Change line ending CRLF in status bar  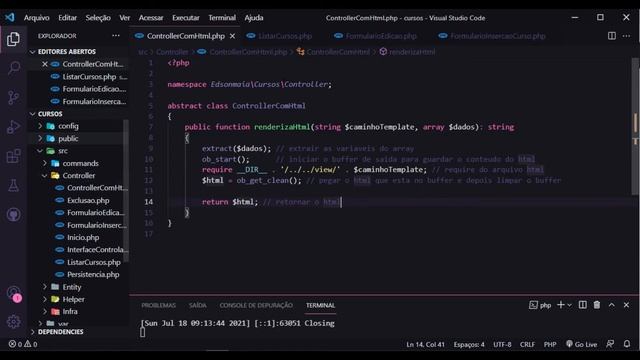pos(527,344)
